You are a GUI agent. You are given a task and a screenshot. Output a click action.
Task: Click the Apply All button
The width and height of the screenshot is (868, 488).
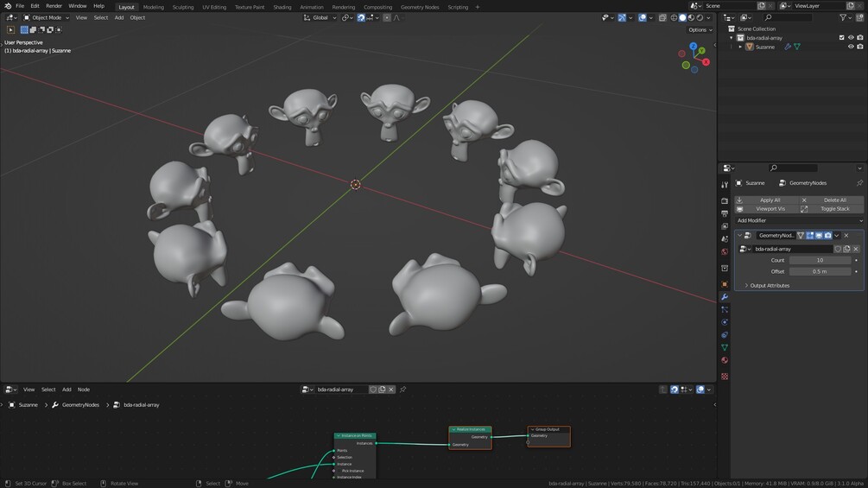pos(770,200)
